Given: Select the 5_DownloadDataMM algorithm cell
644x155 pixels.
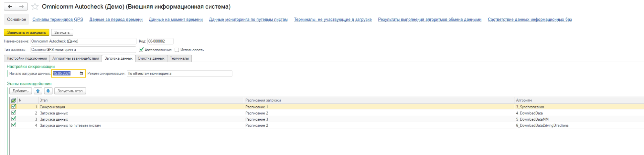Looking at the screenshot, I should (x=579, y=119).
